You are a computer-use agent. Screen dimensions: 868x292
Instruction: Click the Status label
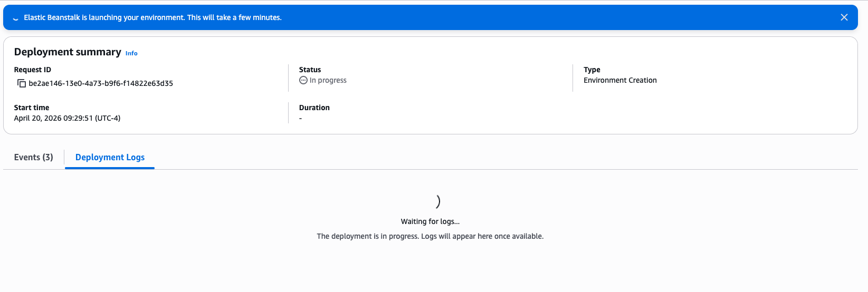310,70
